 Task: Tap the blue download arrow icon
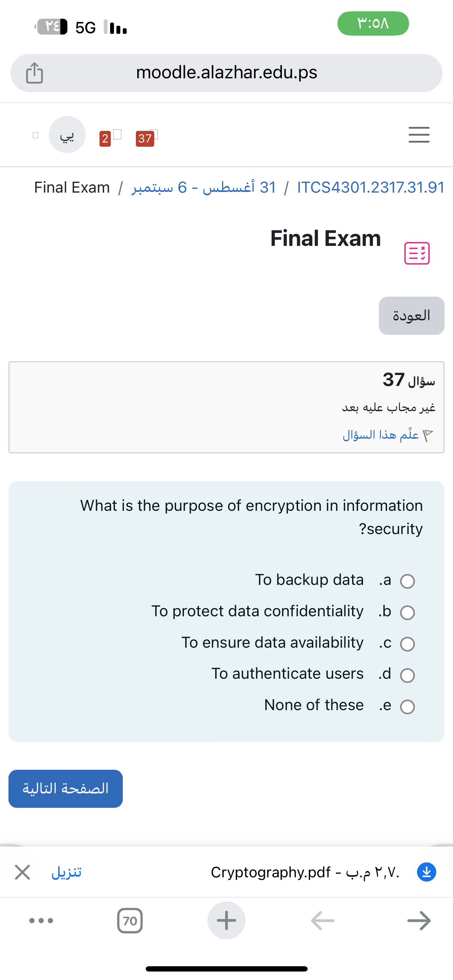[427, 872]
